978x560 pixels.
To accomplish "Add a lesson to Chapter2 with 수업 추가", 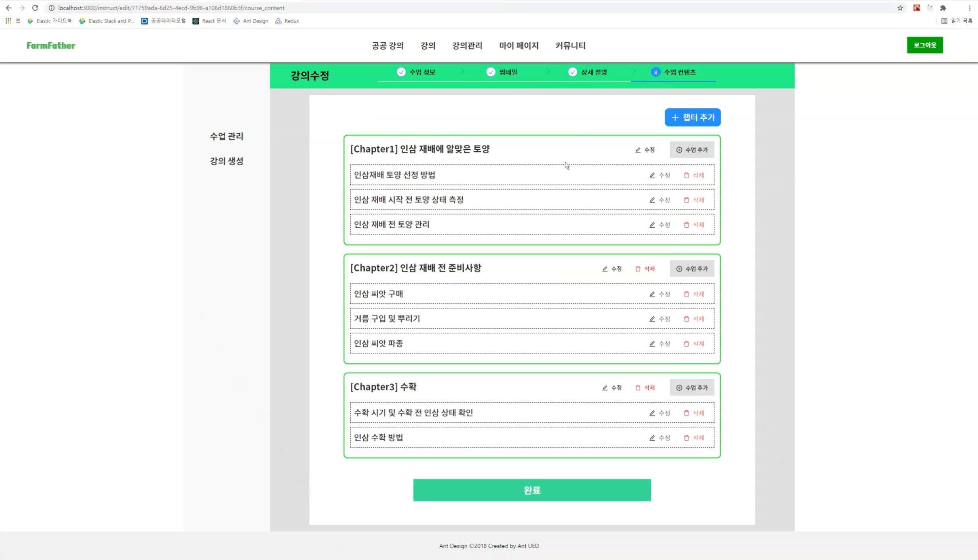I will pos(691,269).
